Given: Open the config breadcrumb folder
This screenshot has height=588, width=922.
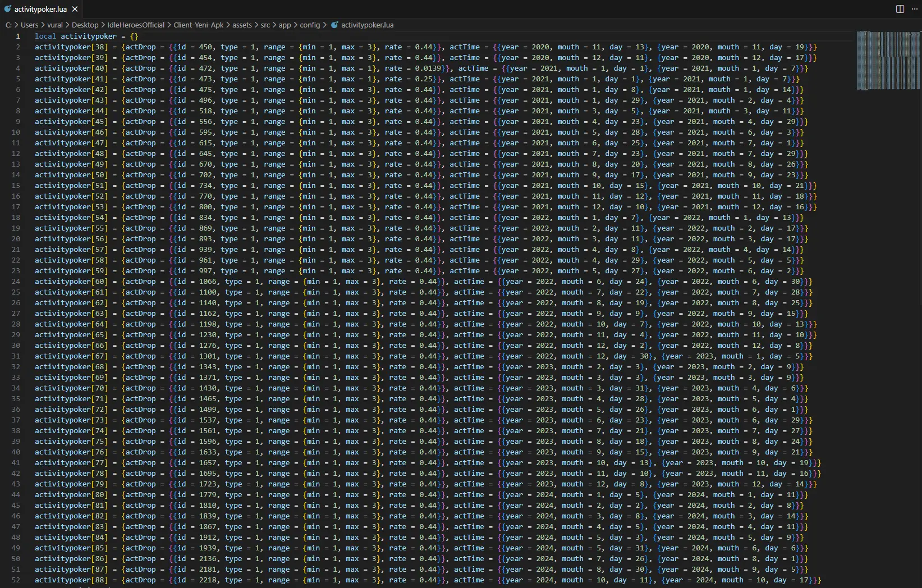Looking at the screenshot, I should 310,25.
